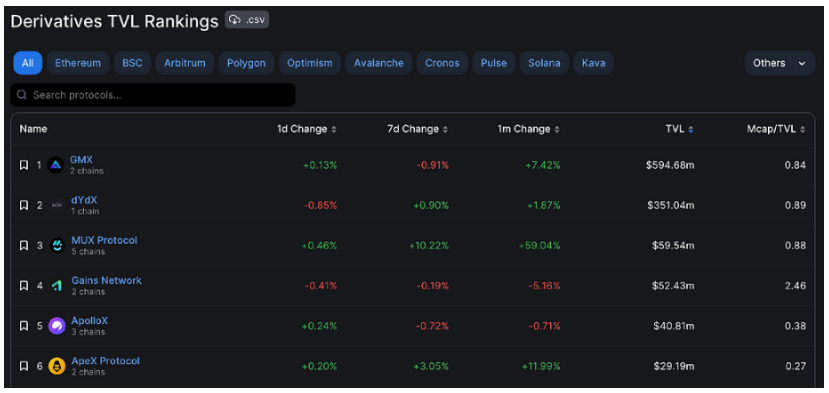Open the Others chains dropdown

(780, 63)
